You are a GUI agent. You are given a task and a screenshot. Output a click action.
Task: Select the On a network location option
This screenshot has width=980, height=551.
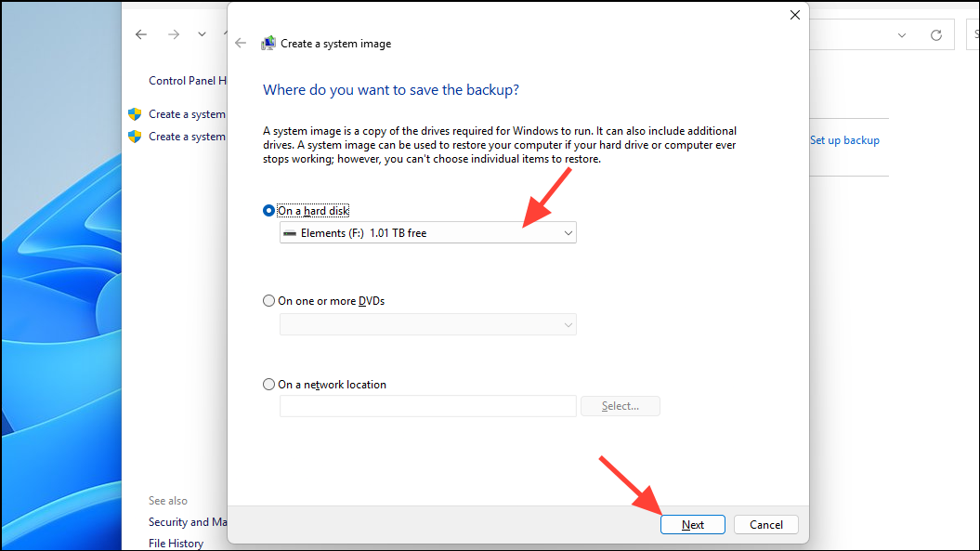tap(268, 384)
